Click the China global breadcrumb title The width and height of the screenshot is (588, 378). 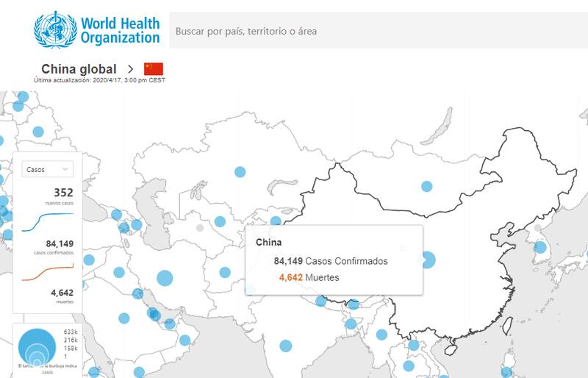79,69
